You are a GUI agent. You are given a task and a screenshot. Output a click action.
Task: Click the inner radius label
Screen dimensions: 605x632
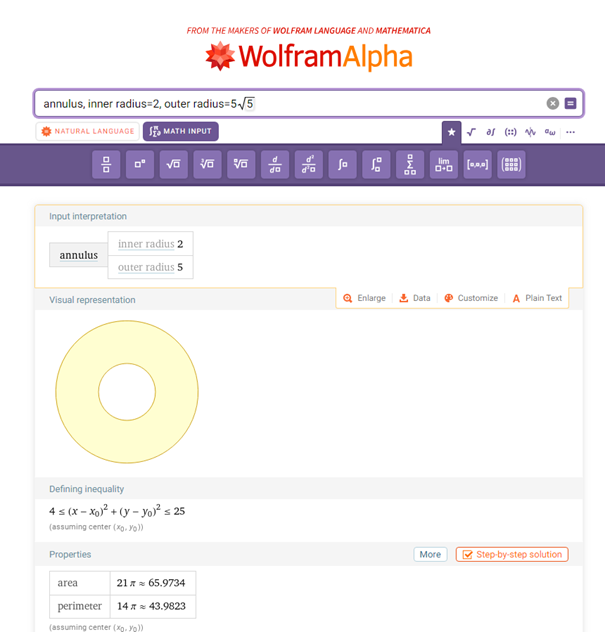146,244
